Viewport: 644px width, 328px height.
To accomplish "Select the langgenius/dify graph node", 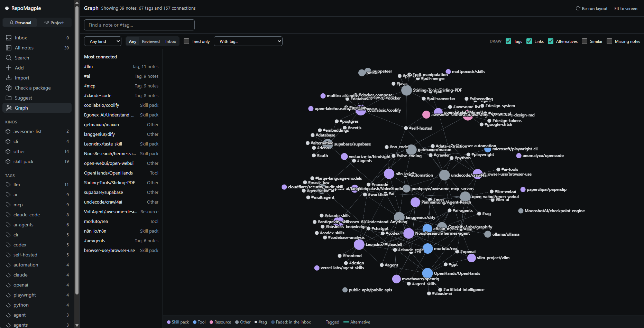I will [399, 217].
